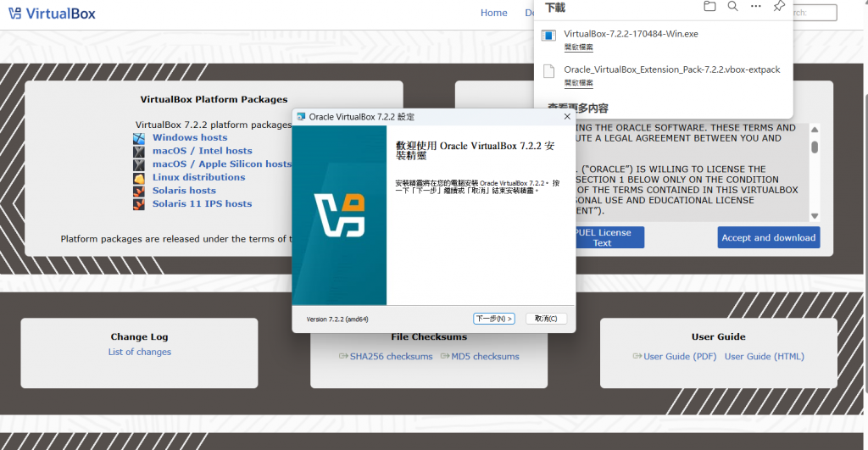This screenshot has height=450, width=868.
Task: Click 查看更多內容 in downloads panel
Action: click(577, 108)
